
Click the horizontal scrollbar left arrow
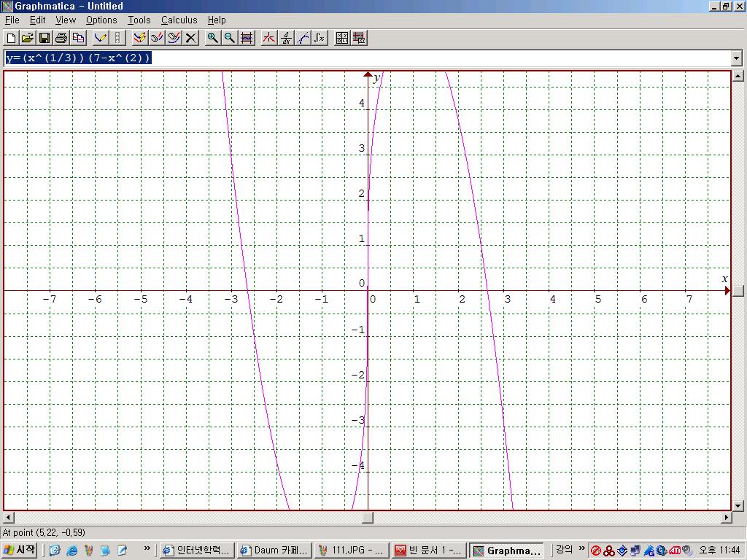click(9, 517)
